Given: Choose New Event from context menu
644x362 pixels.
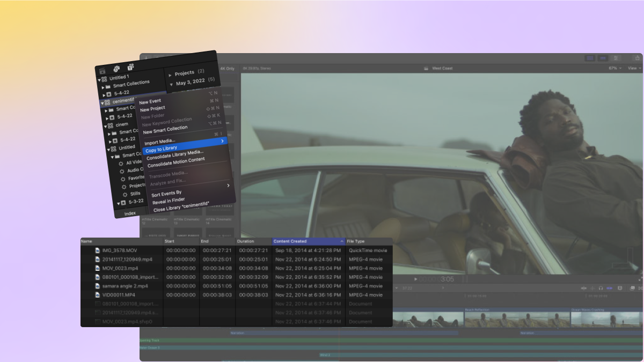Looking at the screenshot, I should point(150,101).
